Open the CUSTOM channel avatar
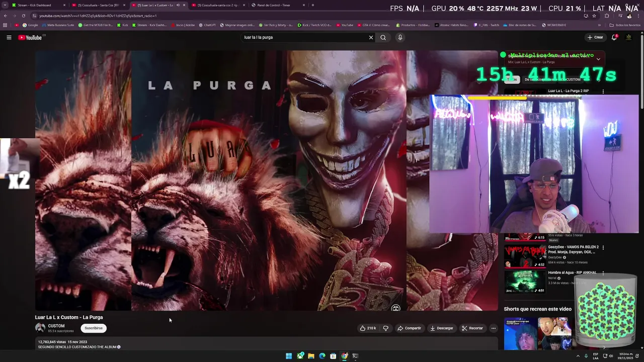The image size is (644, 362). click(40, 328)
